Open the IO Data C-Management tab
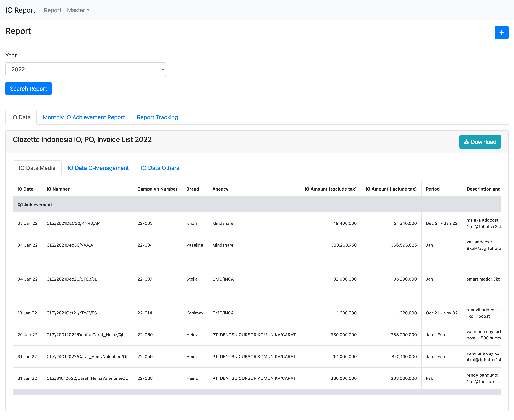Image resolution: width=514 pixels, height=420 pixels. 98,168
